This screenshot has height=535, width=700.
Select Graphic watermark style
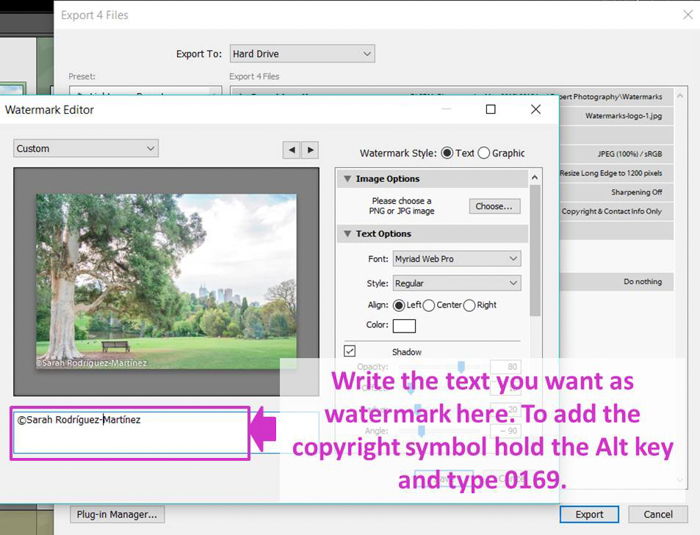tap(484, 153)
